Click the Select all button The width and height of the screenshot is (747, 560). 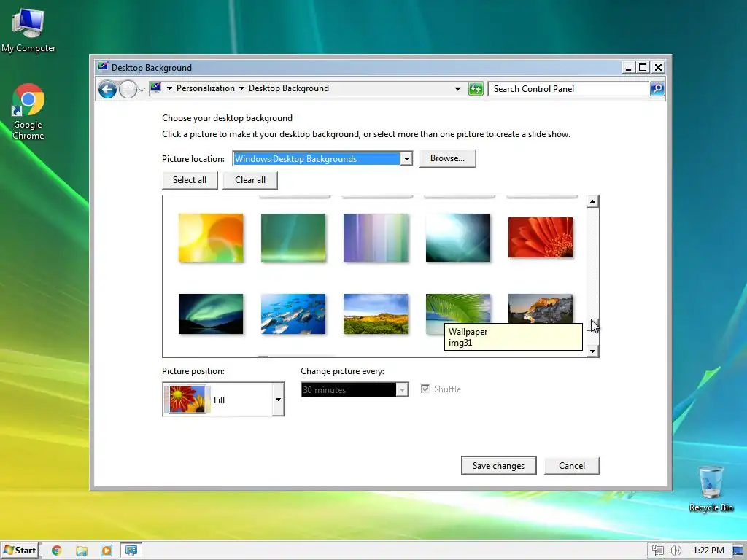point(190,180)
